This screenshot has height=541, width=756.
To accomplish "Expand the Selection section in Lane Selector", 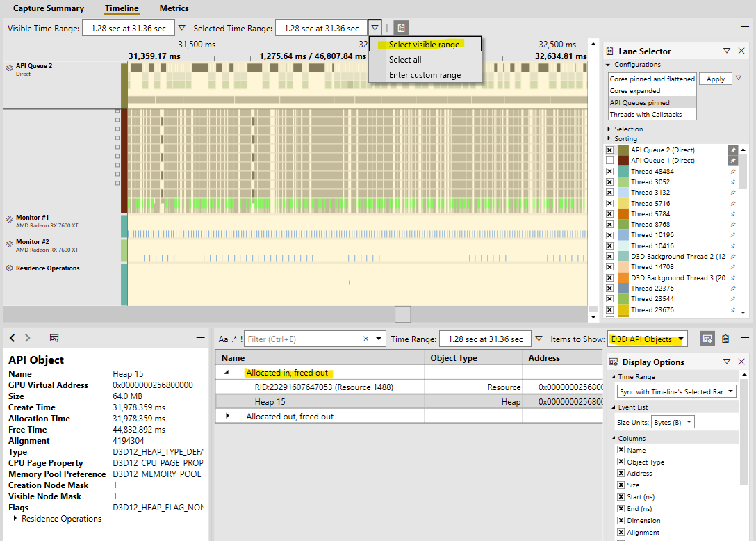I will click(x=609, y=129).
